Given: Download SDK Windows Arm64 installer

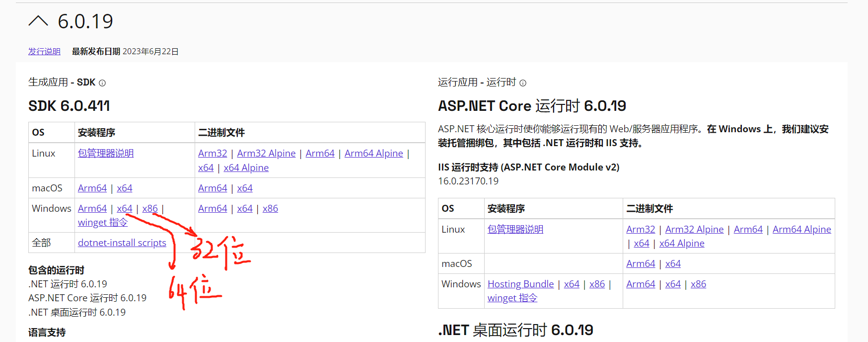Looking at the screenshot, I should [92, 208].
